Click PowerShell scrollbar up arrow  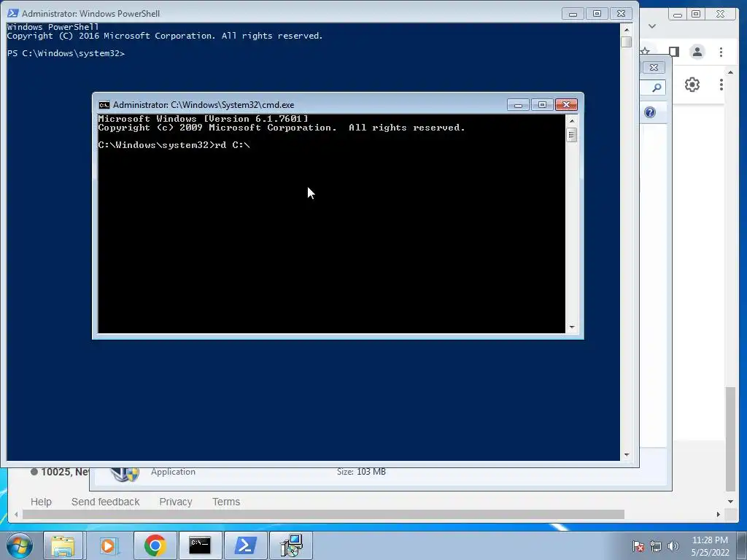[627, 30]
